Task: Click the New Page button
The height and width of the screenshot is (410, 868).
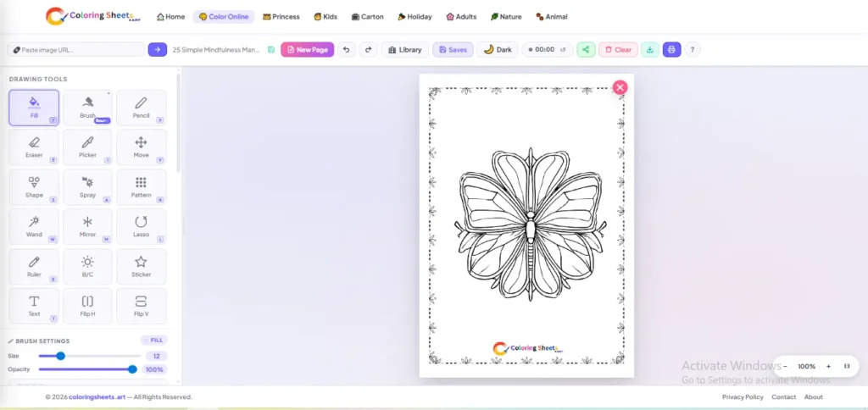Action: tap(307, 50)
